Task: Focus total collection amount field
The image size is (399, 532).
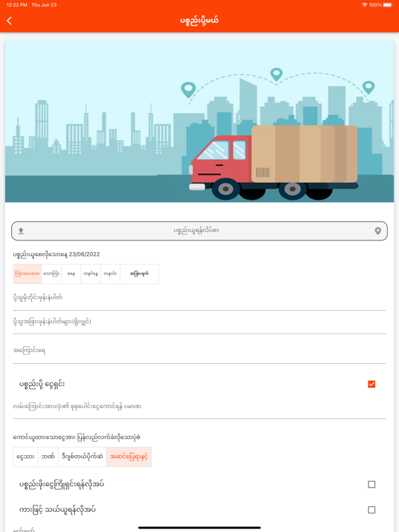Action: (199, 407)
